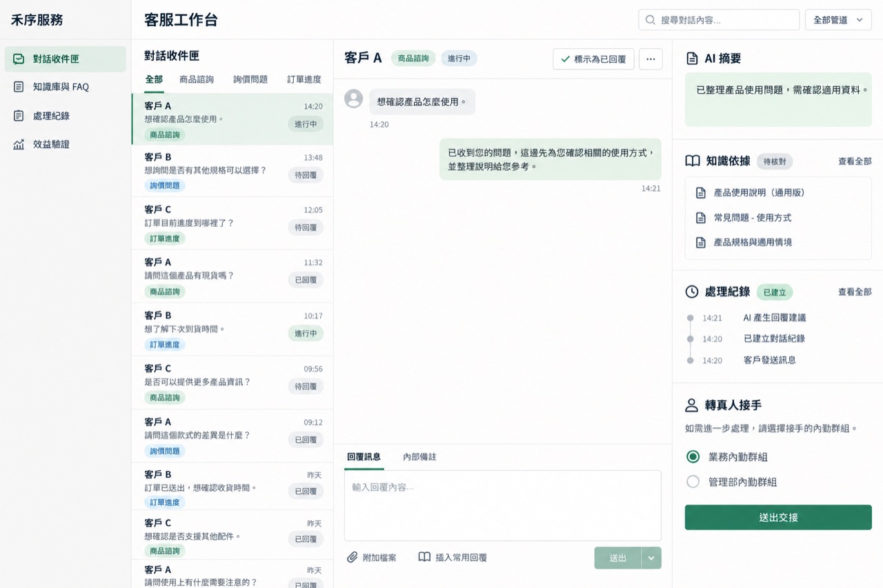The height and width of the screenshot is (588, 883).
Task: Click 查看全部 next to 知識依據
Action: click(855, 161)
